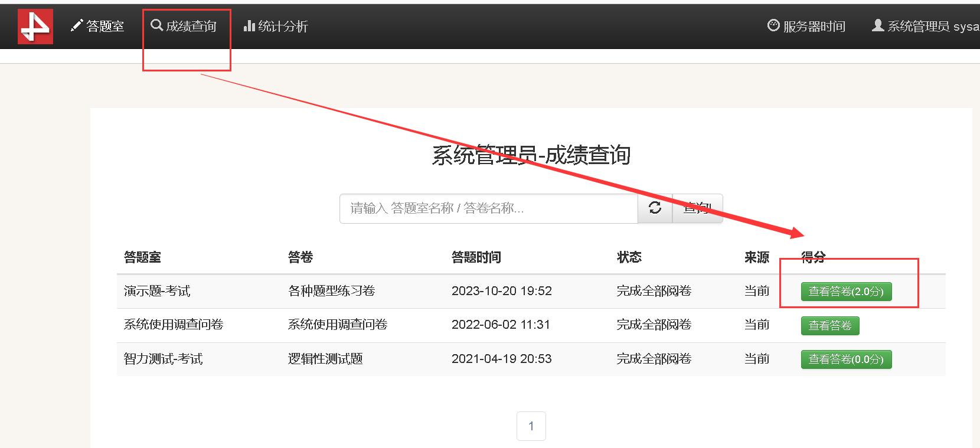Open the 成绩查询 menu item
The height and width of the screenshot is (448, 980).
click(x=184, y=26)
